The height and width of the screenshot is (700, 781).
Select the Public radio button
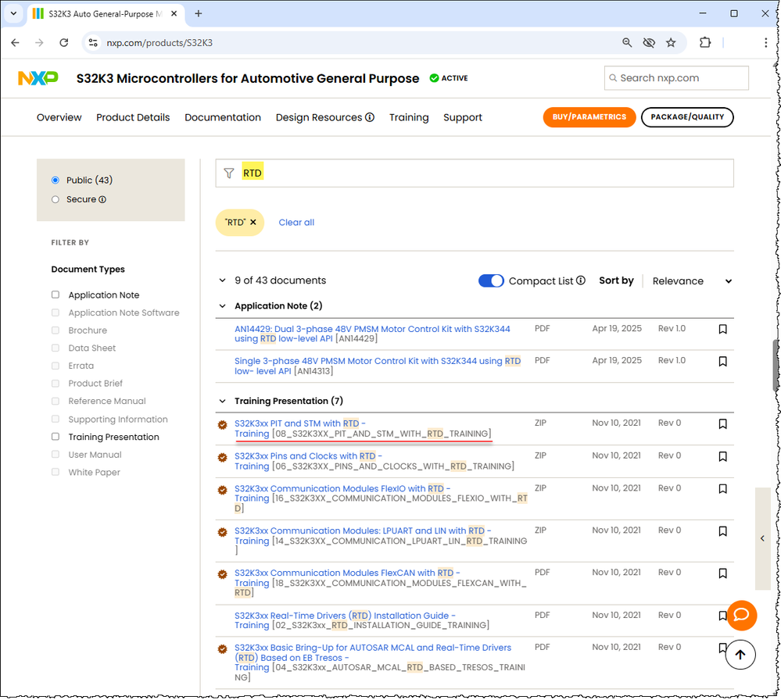(x=56, y=180)
